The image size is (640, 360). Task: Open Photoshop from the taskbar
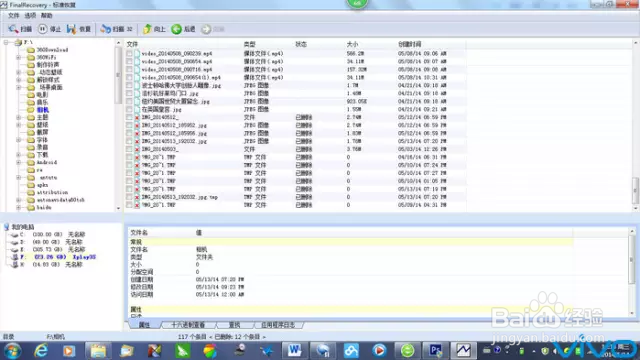[x=435, y=351]
